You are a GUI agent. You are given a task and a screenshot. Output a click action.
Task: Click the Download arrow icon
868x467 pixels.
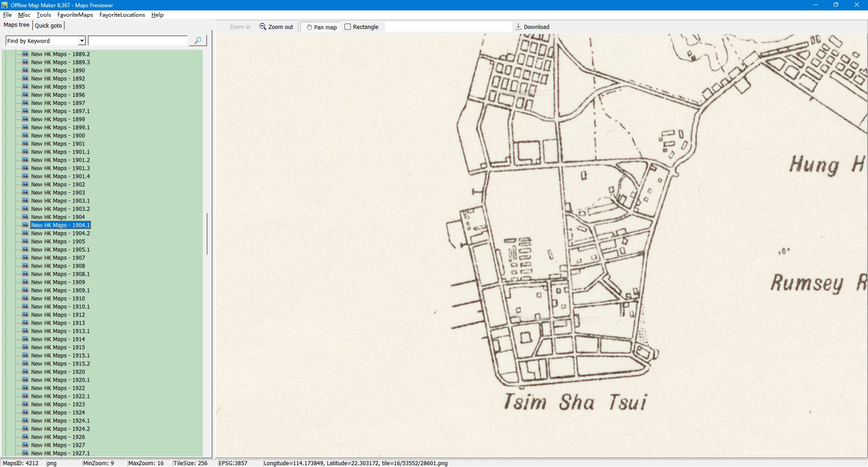[x=519, y=27]
